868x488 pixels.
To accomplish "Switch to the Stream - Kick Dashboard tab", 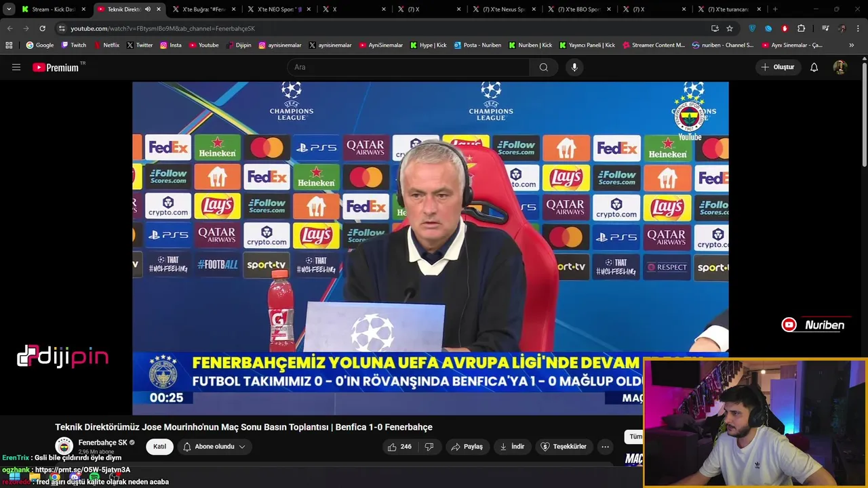I will tap(54, 9).
